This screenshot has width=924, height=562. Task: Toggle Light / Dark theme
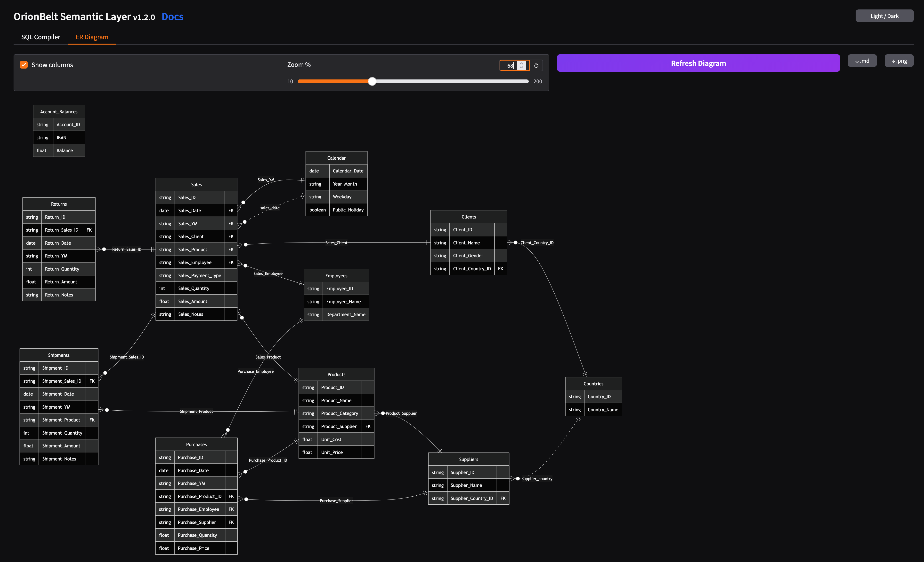[884, 16]
